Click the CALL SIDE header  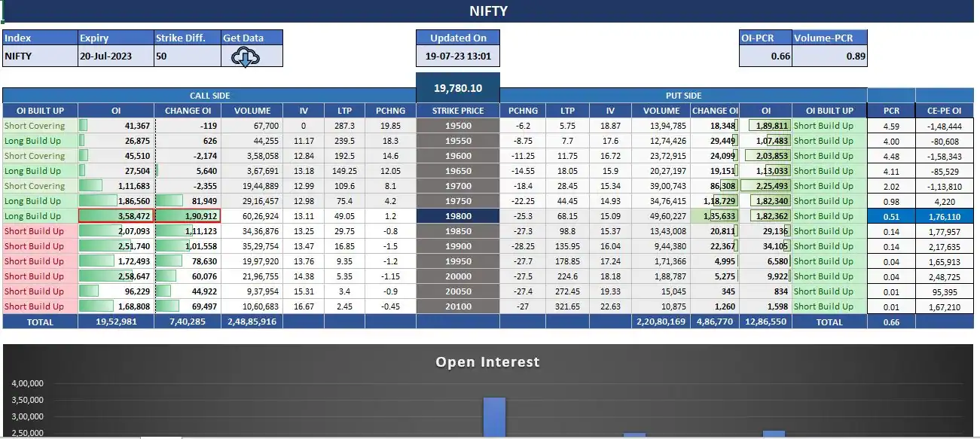tap(209, 96)
